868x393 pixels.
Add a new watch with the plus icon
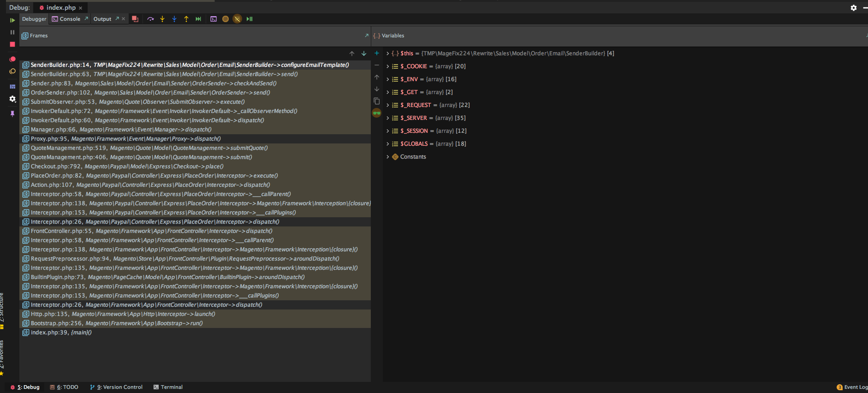point(377,53)
